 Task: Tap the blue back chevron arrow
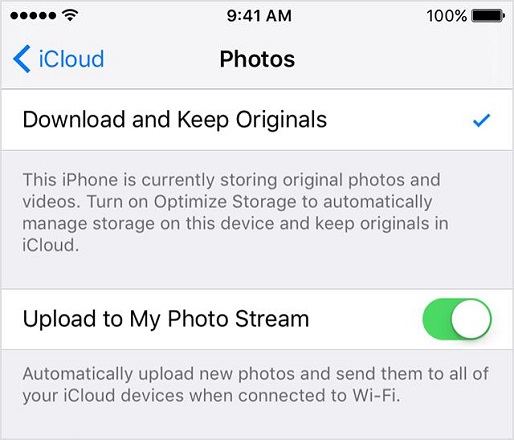click(x=22, y=59)
